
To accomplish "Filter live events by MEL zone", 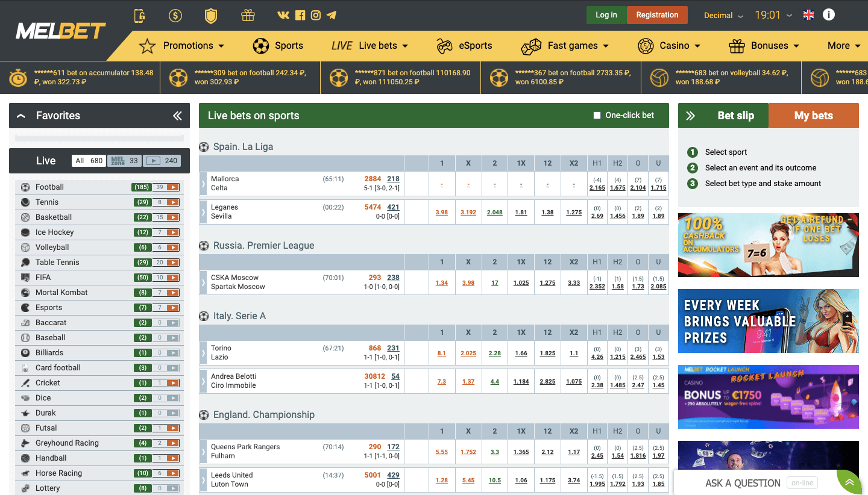I will (124, 161).
